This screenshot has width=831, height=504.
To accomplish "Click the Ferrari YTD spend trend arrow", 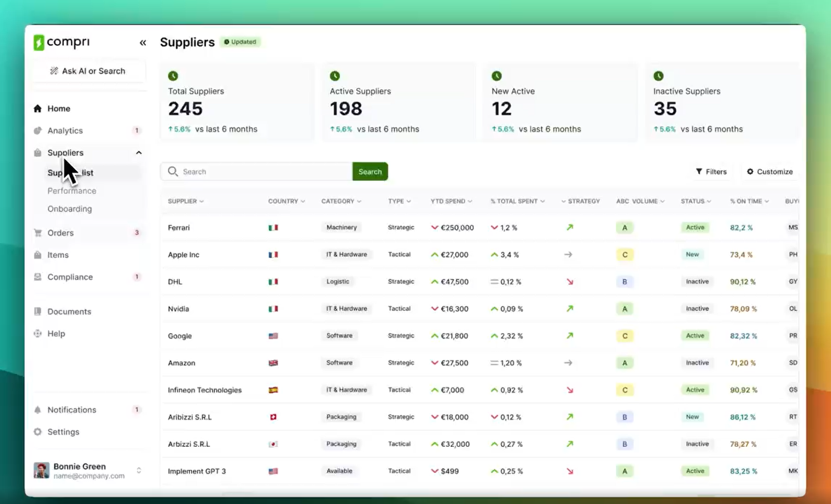I will point(434,227).
